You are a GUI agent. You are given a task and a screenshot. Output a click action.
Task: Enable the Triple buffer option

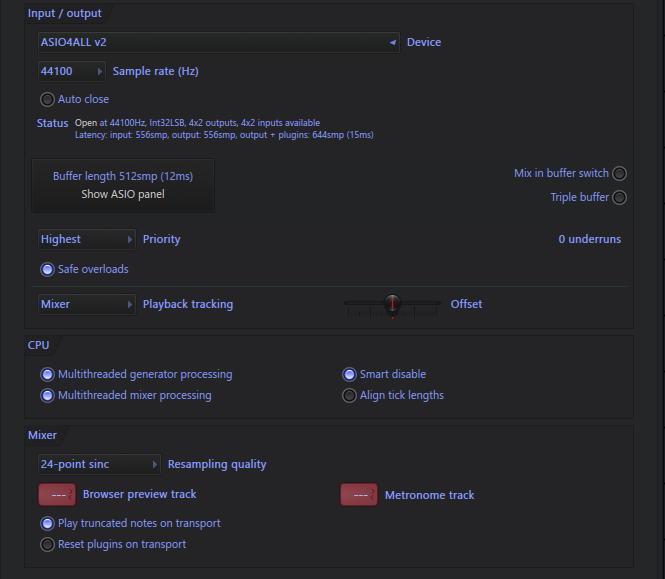[619, 197]
